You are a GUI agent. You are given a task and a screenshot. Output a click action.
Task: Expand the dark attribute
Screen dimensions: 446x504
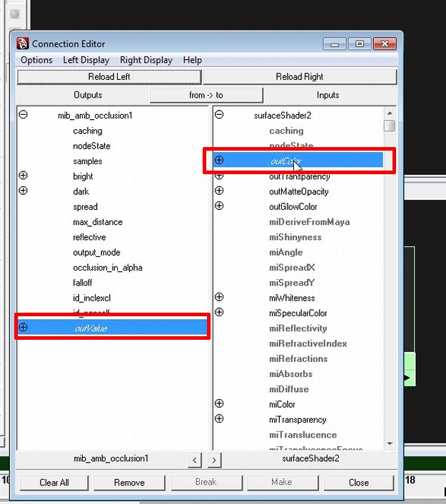23,191
